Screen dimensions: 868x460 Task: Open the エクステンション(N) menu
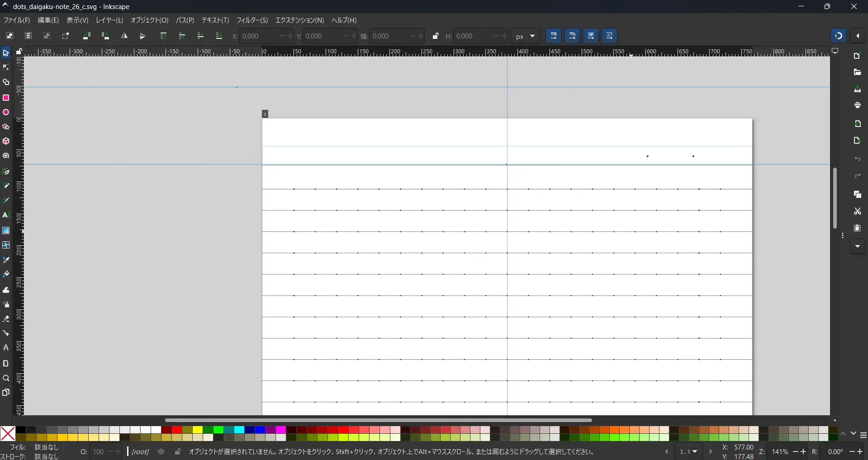(299, 20)
